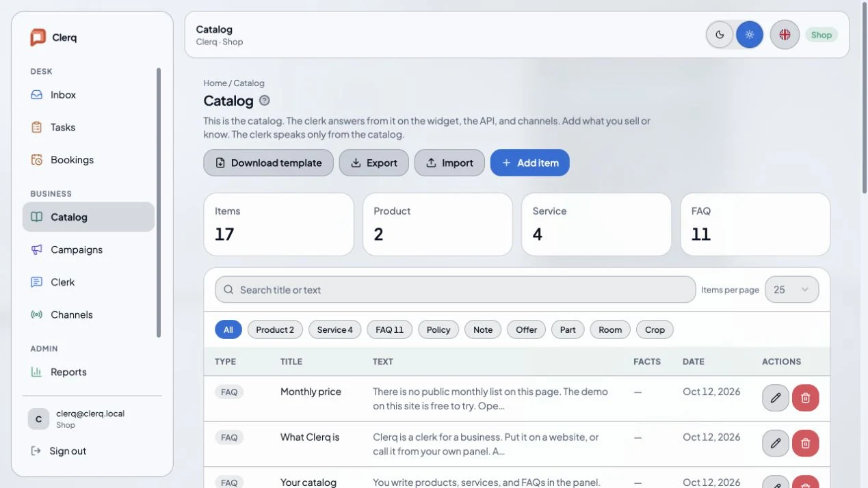Click the Product 2 stat card
Image resolution: width=868 pixels, height=488 pixels.
point(437,224)
